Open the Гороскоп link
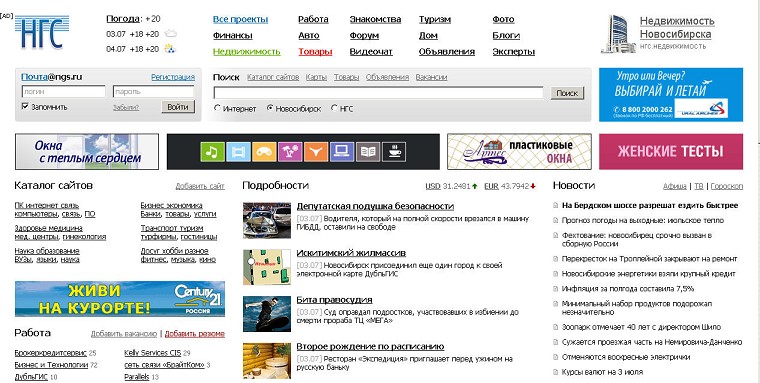 point(727,186)
